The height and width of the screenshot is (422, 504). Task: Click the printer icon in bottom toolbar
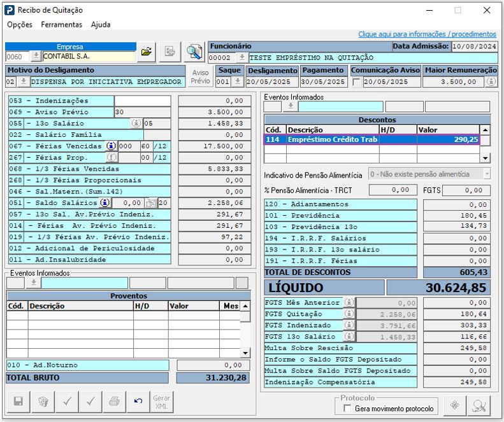pyautogui.click(x=115, y=402)
